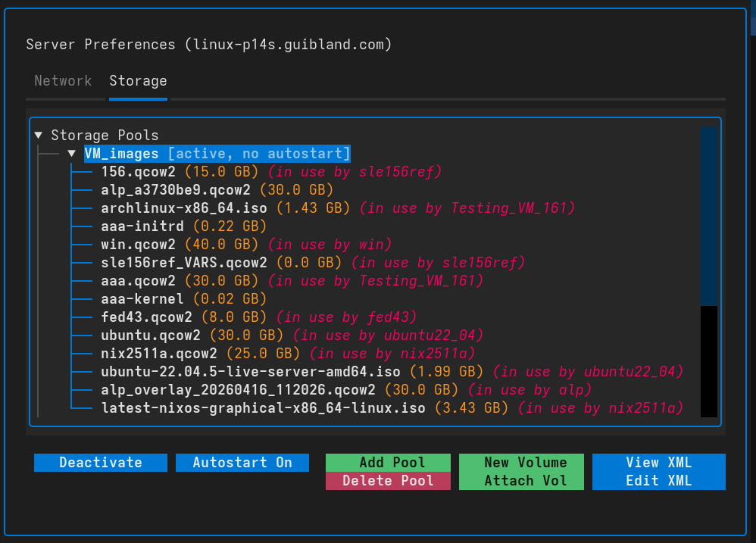Open the View XML option
The height and width of the screenshot is (543, 756).
coord(658,463)
